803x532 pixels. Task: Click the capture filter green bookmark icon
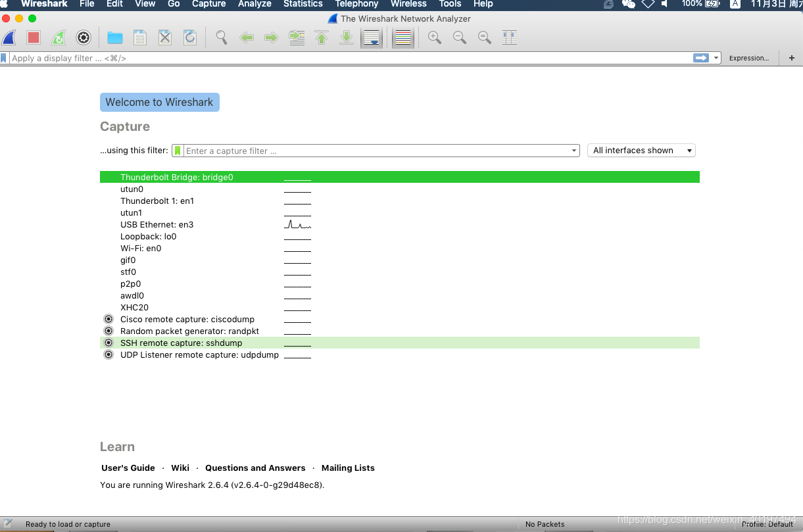click(178, 151)
